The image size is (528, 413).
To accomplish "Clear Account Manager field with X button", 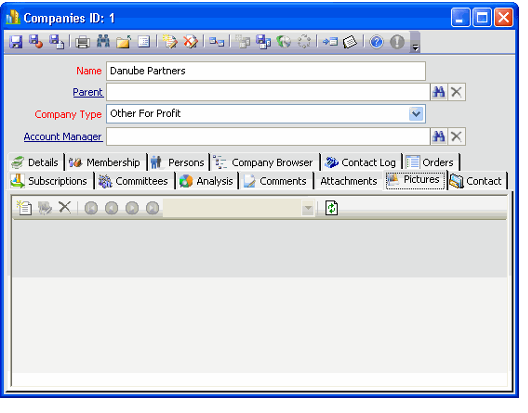I will (x=456, y=136).
